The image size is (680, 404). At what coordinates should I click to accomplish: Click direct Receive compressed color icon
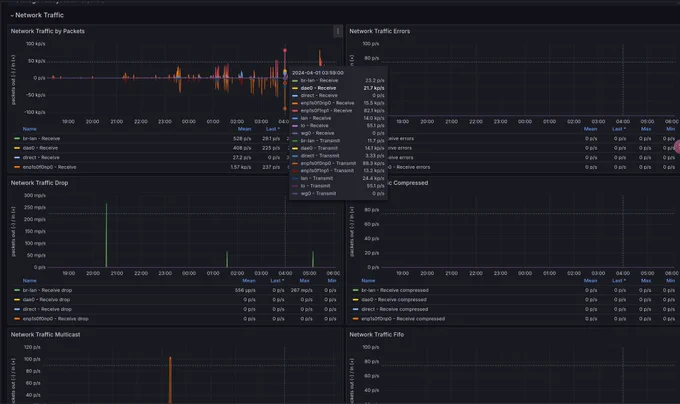coord(356,310)
